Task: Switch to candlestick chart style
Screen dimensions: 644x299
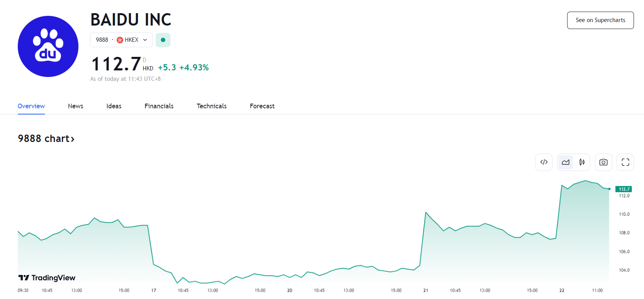Action: [582, 162]
